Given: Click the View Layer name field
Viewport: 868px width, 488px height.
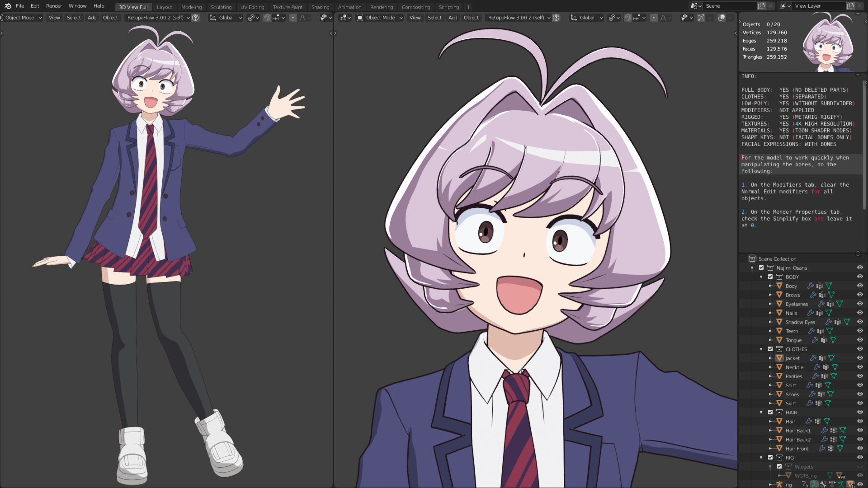Looking at the screenshot, I should coord(819,6).
